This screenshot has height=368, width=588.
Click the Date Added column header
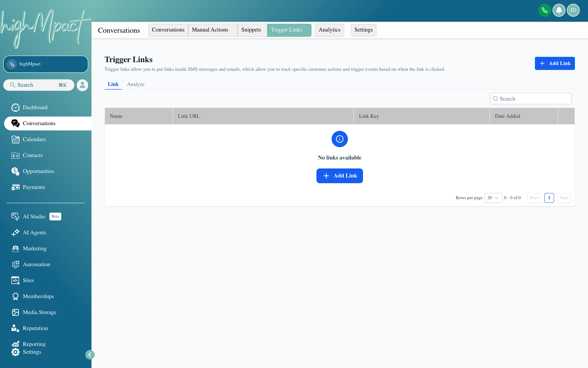(x=524, y=116)
